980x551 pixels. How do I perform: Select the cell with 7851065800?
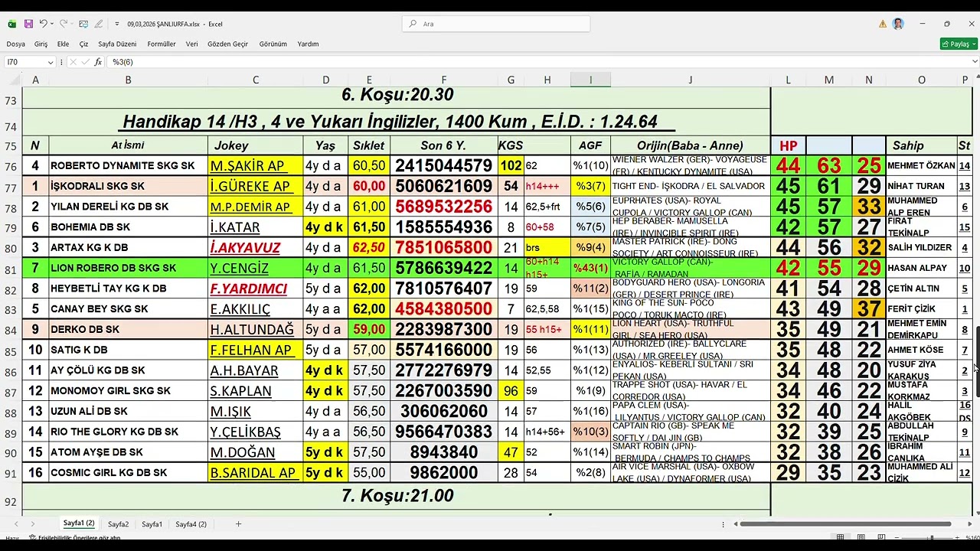point(443,247)
